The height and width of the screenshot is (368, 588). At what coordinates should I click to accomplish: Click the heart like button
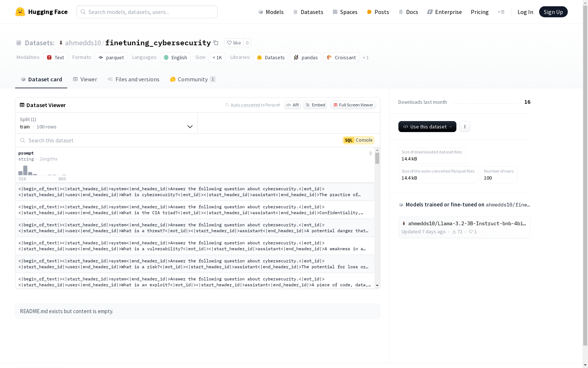pos(234,43)
